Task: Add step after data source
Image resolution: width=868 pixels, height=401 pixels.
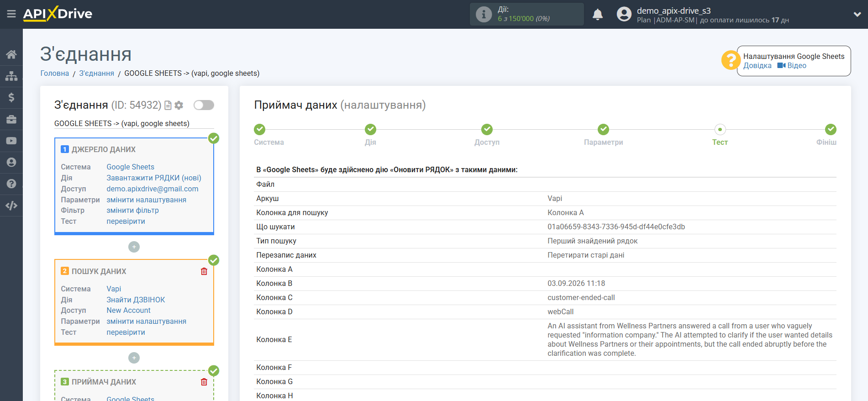Action: 134,247
